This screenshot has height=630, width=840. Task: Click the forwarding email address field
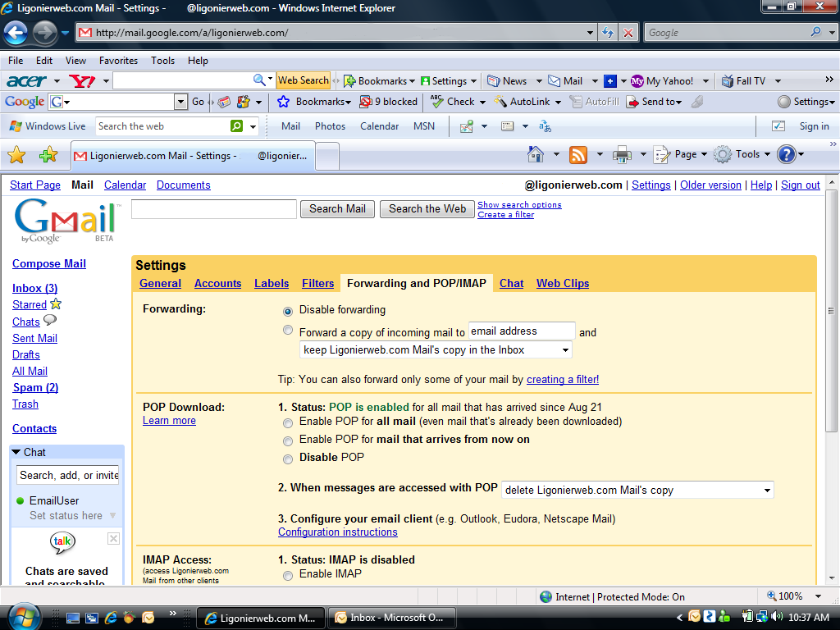click(522, 331)
